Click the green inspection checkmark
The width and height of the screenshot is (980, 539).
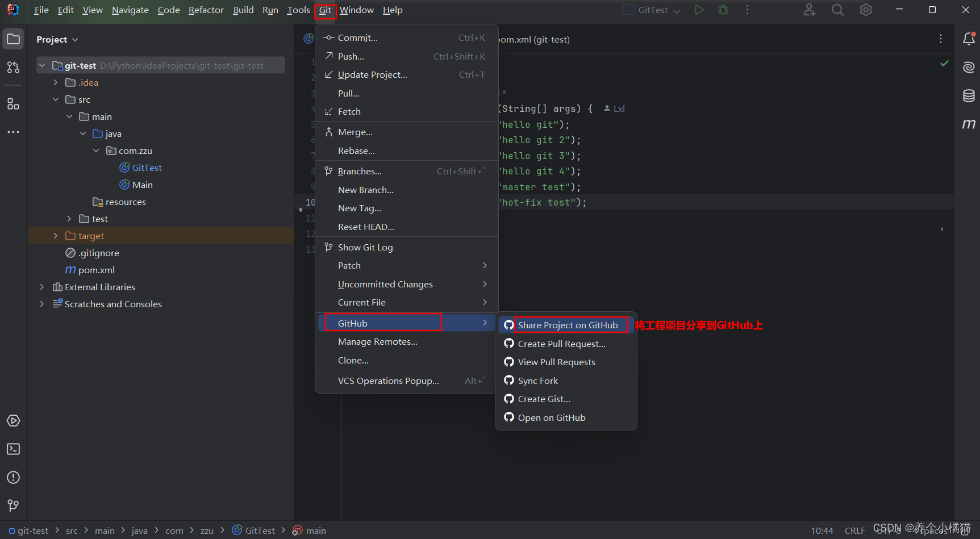coord(944,63)
